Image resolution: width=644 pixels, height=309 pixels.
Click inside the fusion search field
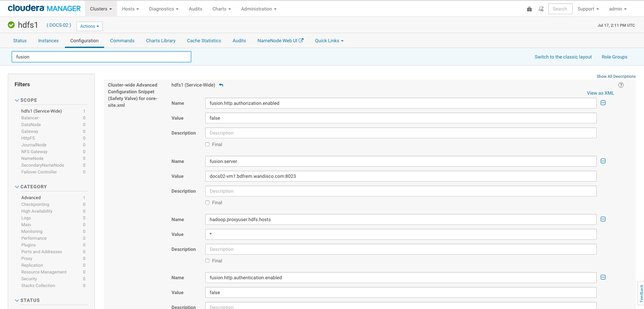(101, 57)
